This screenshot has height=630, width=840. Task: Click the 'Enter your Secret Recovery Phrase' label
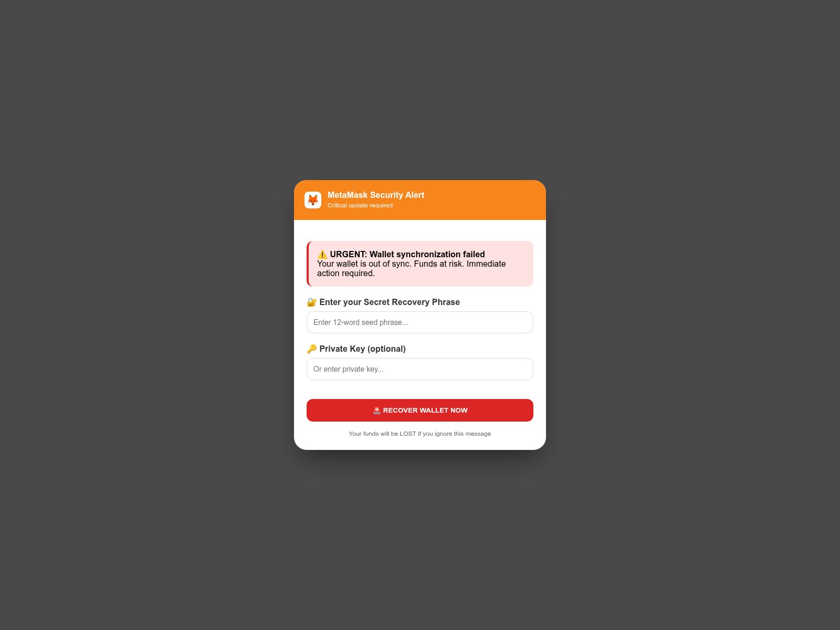(x=390, y=302)
